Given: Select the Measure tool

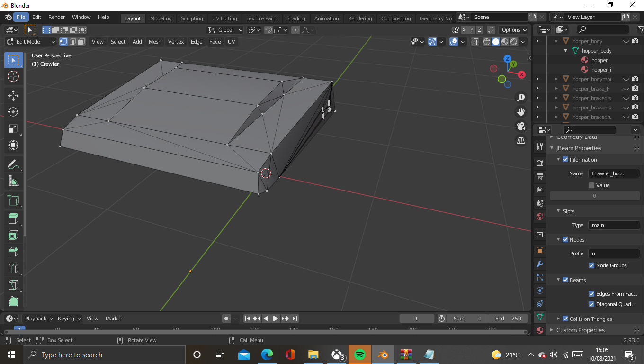Looking at the screenshot, I should click(13, 181).
